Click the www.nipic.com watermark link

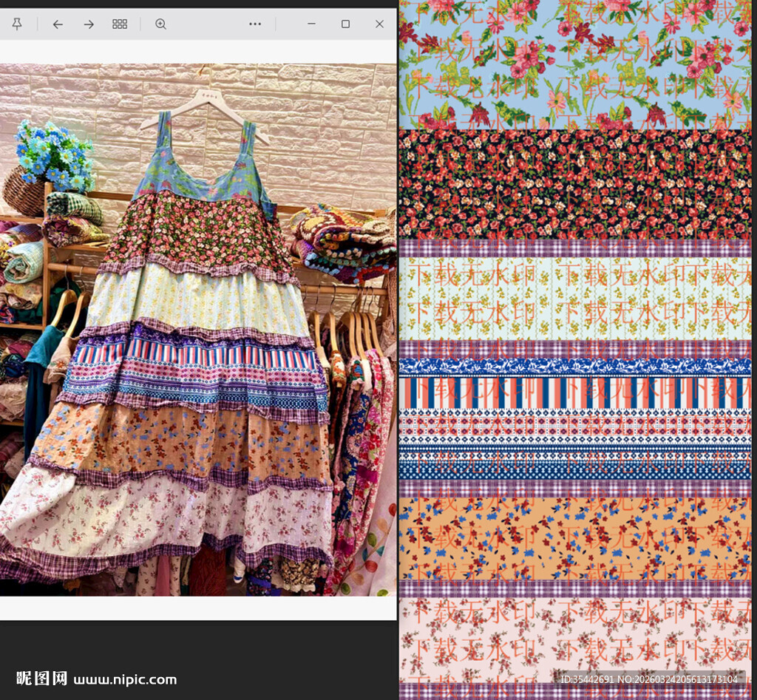pos(125,679)
